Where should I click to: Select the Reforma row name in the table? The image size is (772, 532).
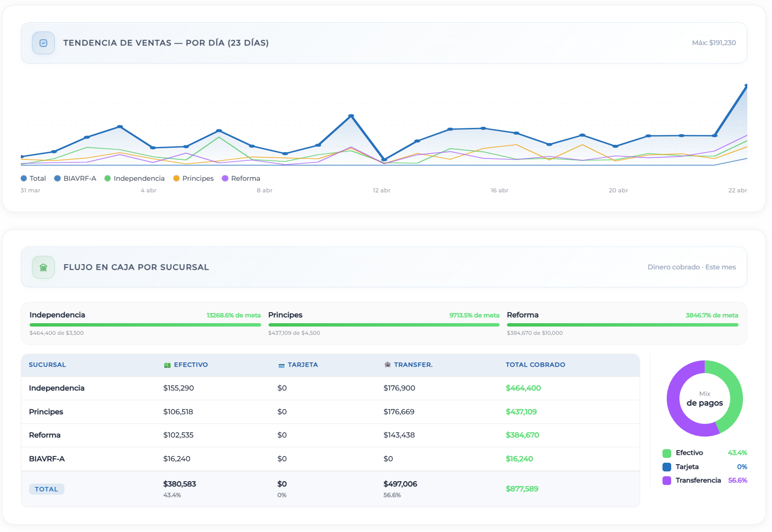tap(45, 435)
